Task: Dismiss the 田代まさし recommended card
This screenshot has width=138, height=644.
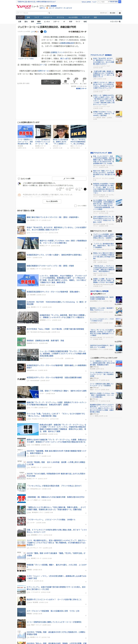Action: [68, 148]
